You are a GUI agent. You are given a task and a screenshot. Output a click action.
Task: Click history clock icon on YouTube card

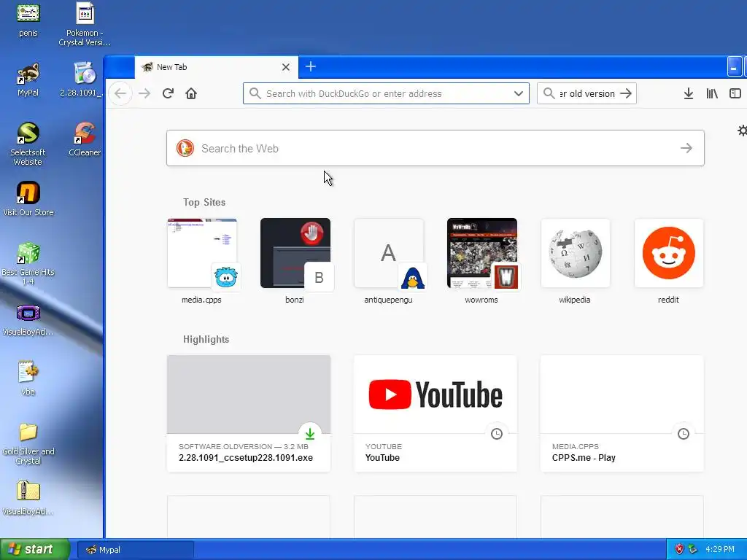point(497,434)
